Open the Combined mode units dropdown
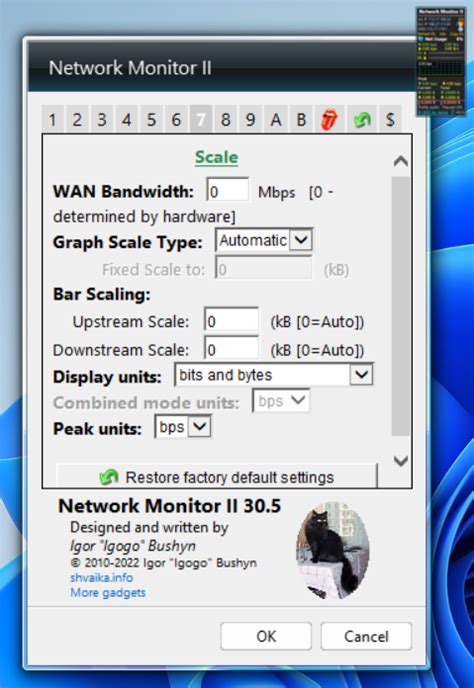Image resolution: width=474 pixels, height=688 pixels. [281, 401]
